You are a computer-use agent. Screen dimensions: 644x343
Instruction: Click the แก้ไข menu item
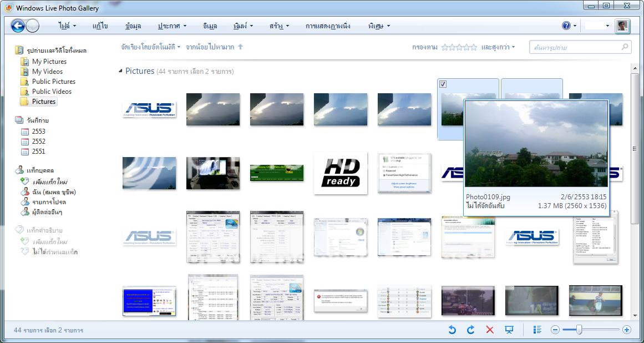click(x=100, y=26)
